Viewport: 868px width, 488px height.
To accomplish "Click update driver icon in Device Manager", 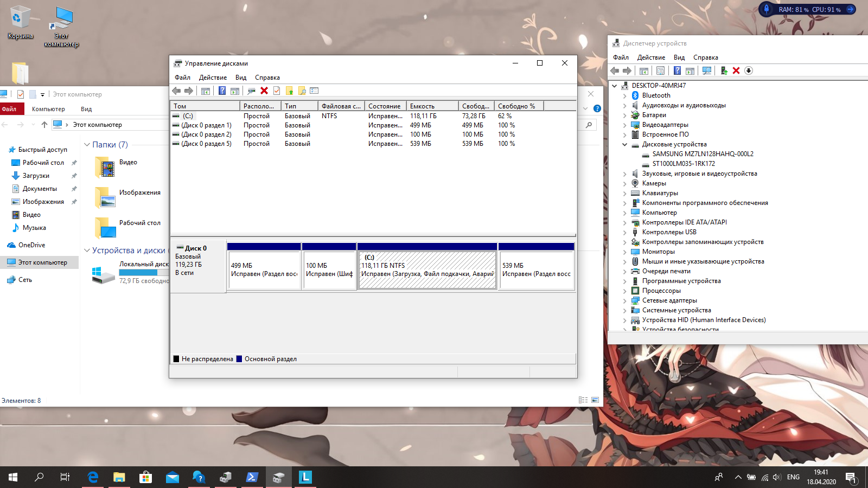I will [724, 70].
